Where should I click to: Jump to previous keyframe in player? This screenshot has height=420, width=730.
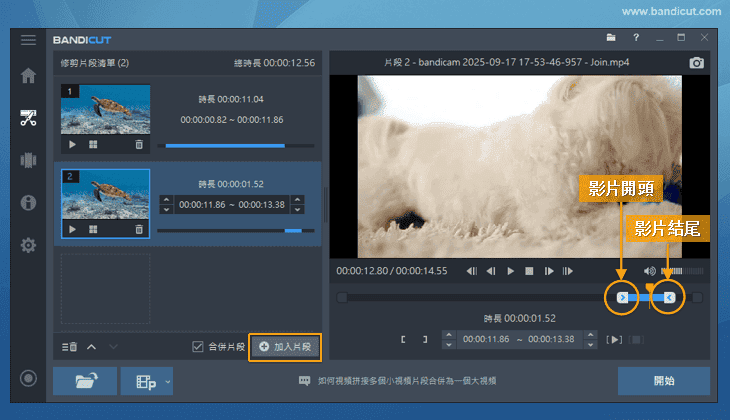pos(472,271)
